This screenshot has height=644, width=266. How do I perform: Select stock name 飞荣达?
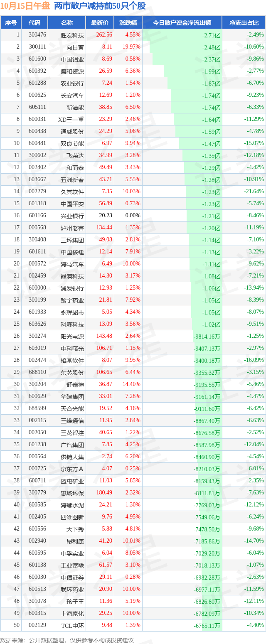[x=75, y=155]
